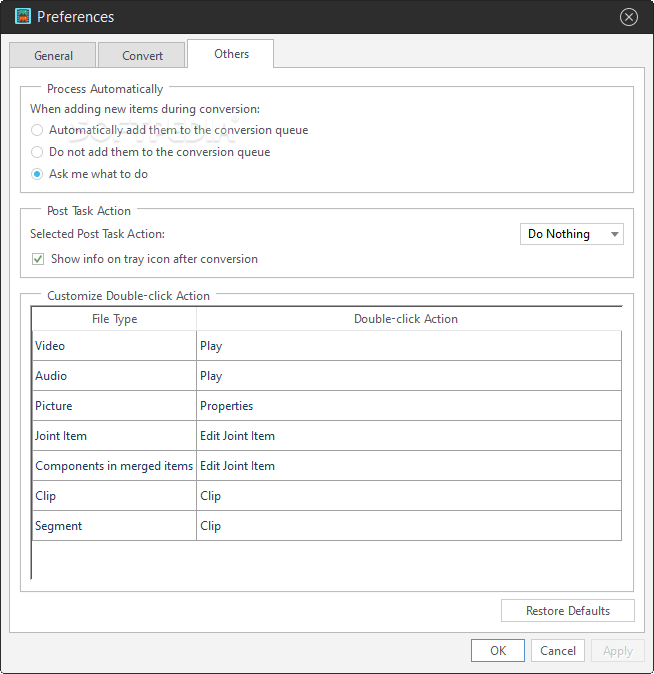
Task: Change the Play action in the Audio row
Action: [x=409, y=376]
